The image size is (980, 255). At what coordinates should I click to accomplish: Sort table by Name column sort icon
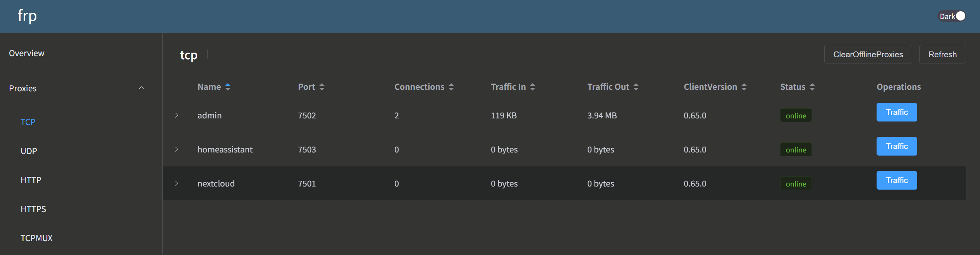[228, 87]
